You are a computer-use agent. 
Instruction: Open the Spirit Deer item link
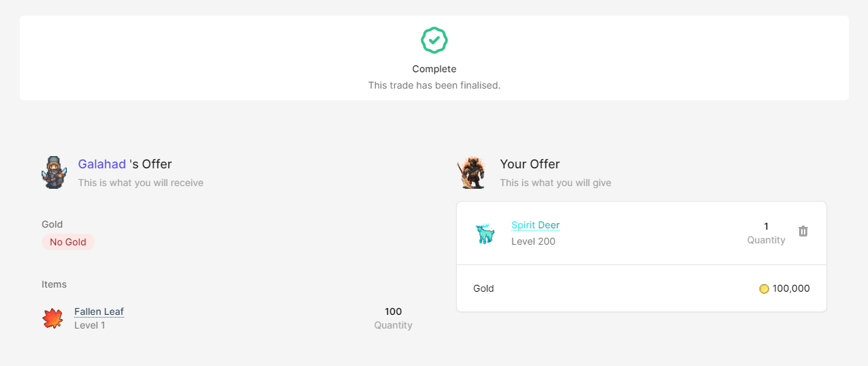point(535,225)
